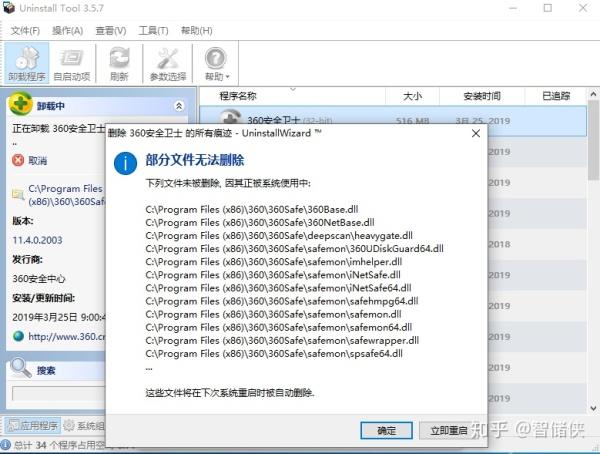600x454 pixels.
Task: Click the list scrollbar down arrow
Action: [x=593, y=408]
